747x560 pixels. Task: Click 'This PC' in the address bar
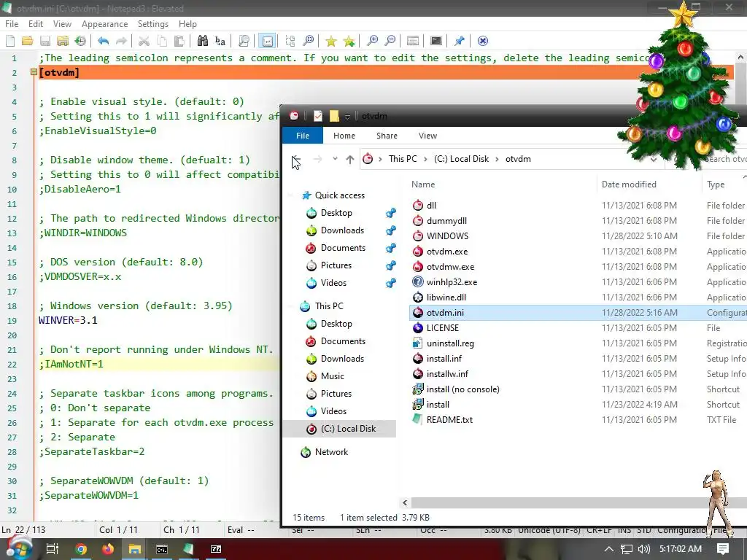pos(403,159)
